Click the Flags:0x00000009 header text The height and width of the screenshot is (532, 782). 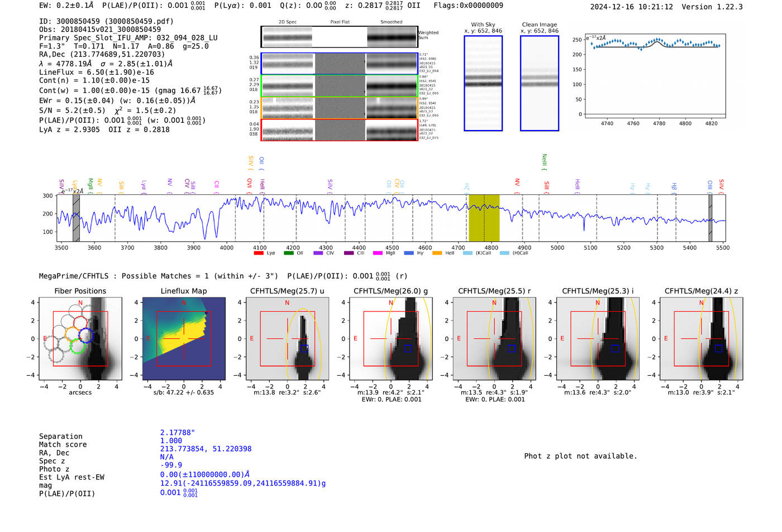468,6
